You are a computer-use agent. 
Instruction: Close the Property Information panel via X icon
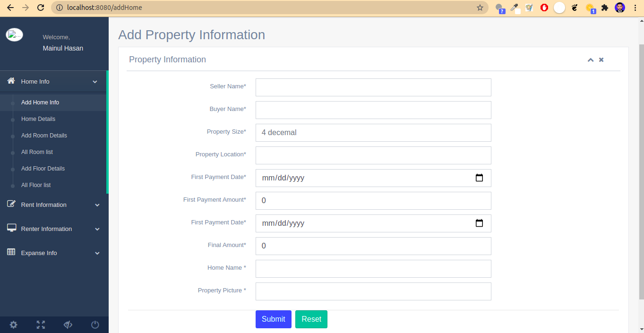(x=601, y=60)
